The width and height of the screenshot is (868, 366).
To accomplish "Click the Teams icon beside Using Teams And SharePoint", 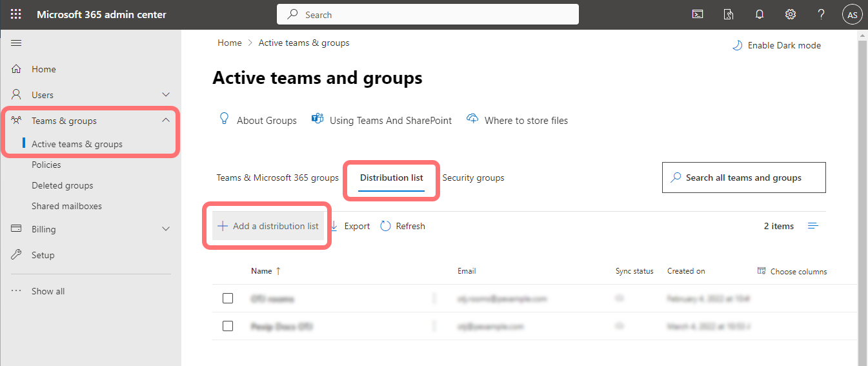I will click(x=317, y=119).
